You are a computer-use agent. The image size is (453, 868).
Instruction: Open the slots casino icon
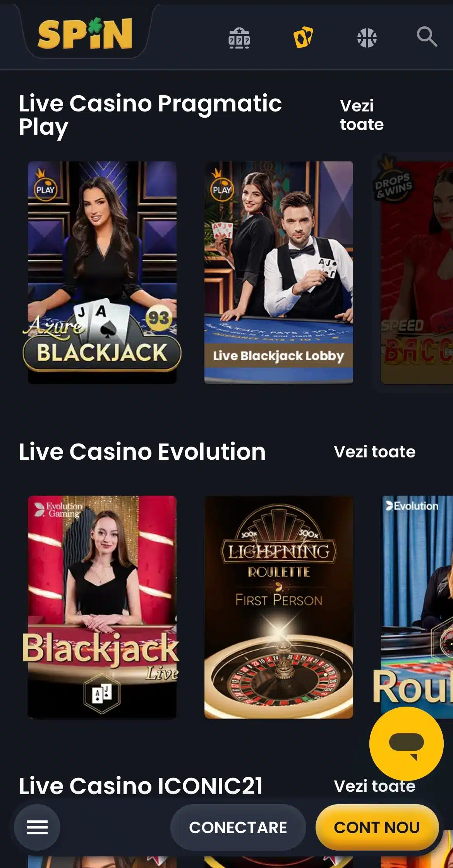239,38
